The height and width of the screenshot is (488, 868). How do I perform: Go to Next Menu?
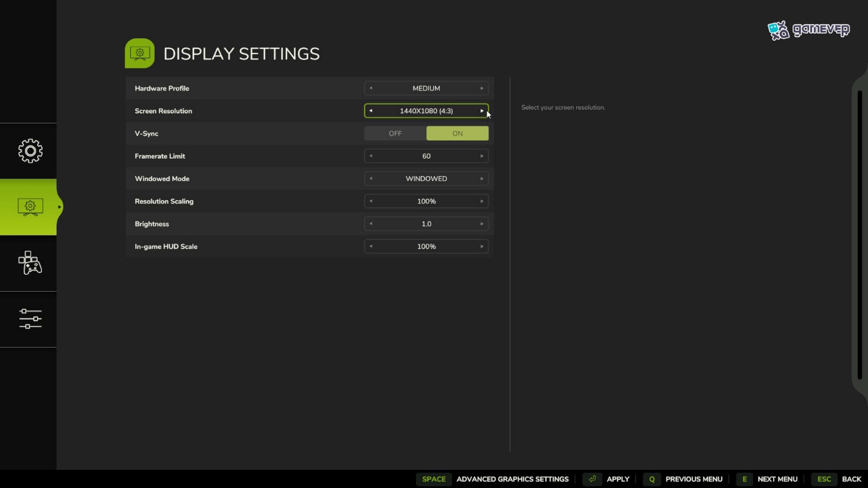pos(777,479)
